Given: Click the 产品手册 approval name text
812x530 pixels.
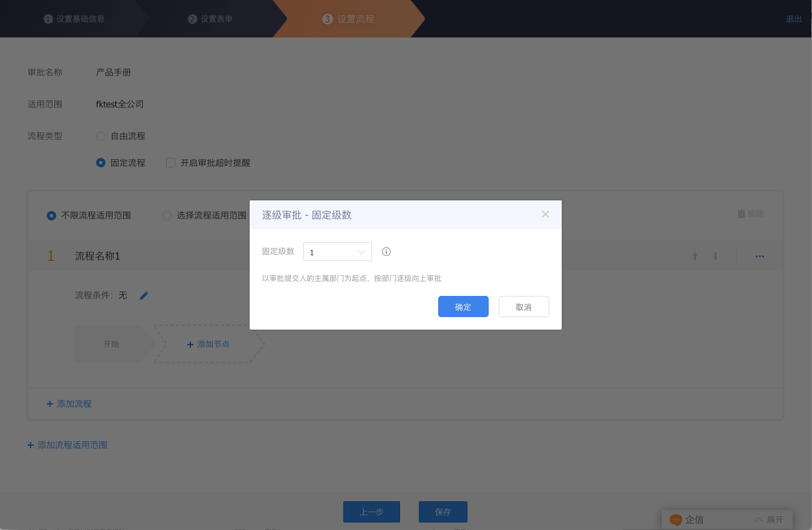Looking at the screenshot, I should point(114,72).
